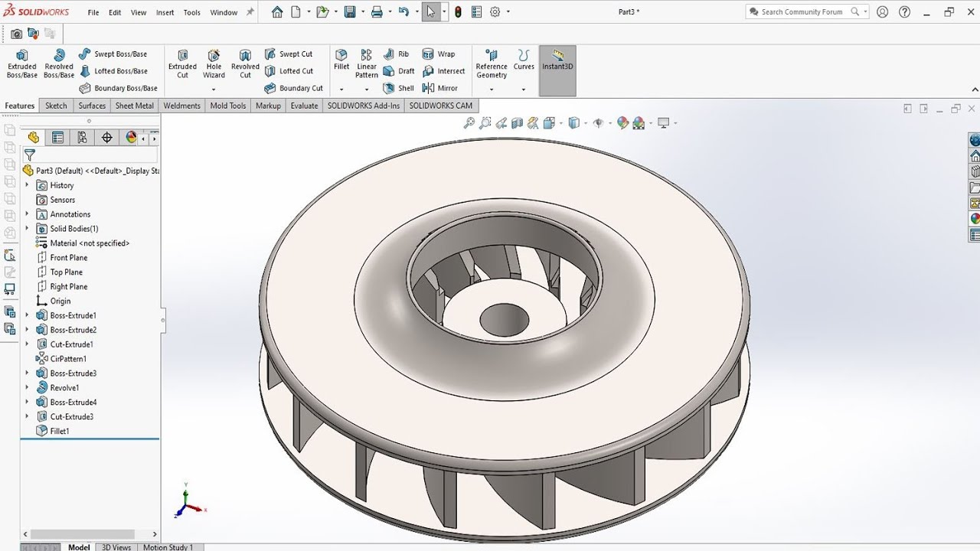Expand the Cut-Extrude1 feature

27,344
